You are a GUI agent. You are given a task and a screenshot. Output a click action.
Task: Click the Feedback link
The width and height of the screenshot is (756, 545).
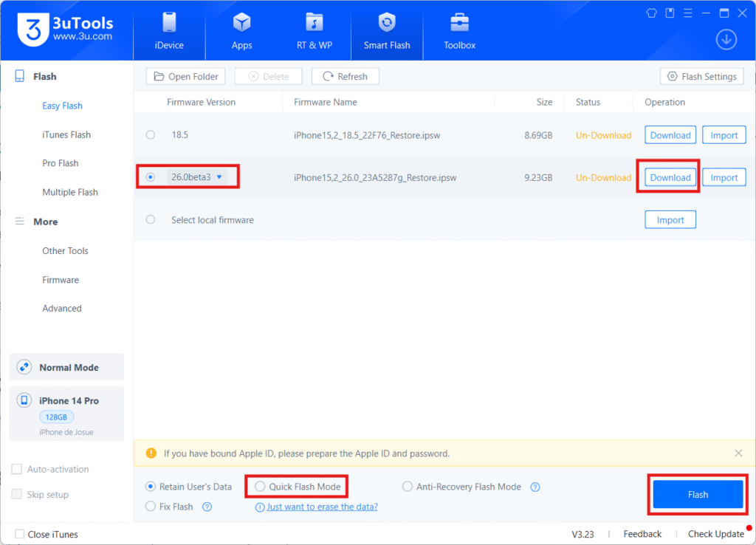tap(642, 534)
